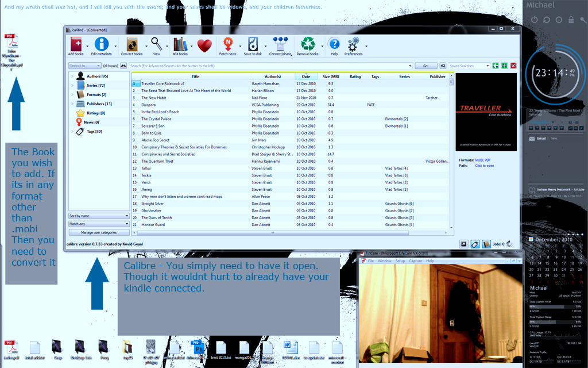Image resolution: width=588 pixels, height=368 pixels.
Task: Sort by the Size (MB) column header
Action: coord(331,76)
